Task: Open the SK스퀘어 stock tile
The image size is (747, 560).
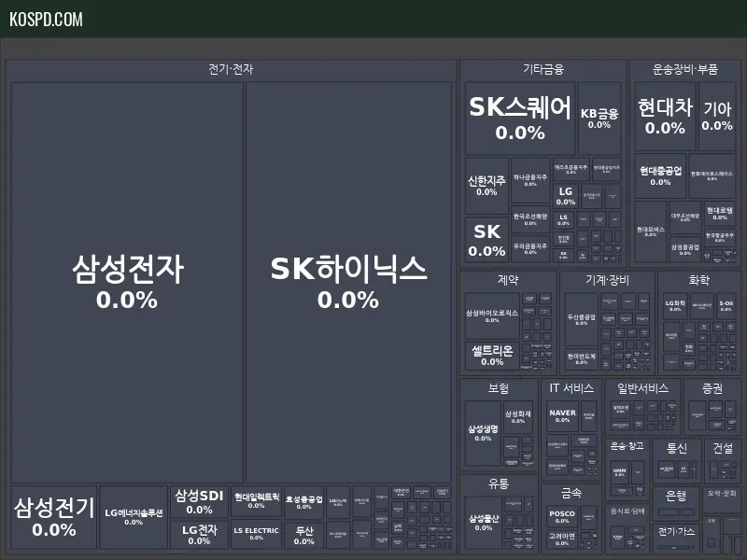Action: point(520,119)
